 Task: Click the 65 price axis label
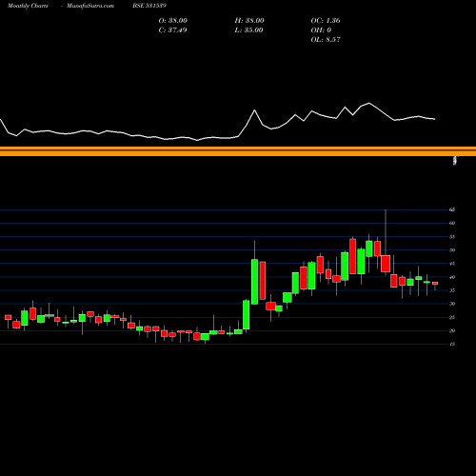[x=452, y=209]
